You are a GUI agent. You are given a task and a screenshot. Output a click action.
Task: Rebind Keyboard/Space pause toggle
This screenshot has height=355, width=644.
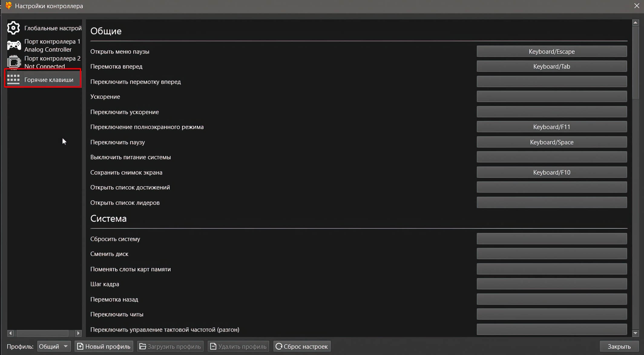pos(552,142)
